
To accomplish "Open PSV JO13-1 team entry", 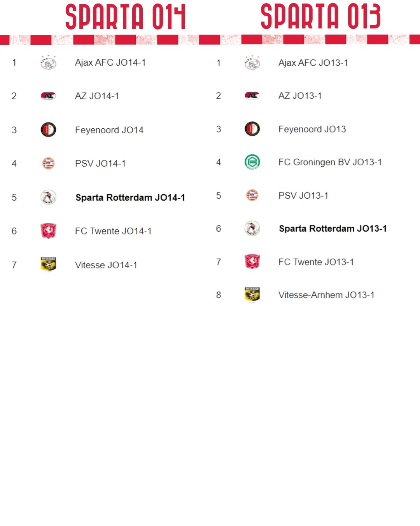I will pyautogui.click(x=303, y=196).
